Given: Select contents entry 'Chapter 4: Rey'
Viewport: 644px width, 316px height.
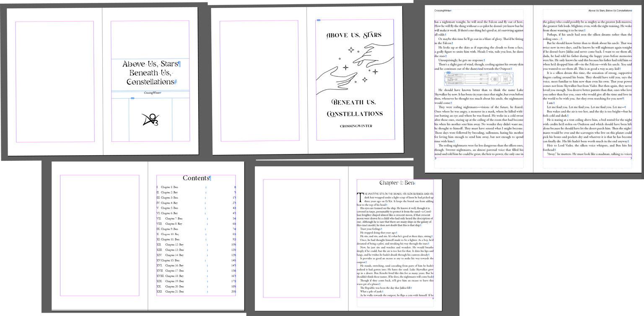Looking at the screenshot, I should (169, 203).
